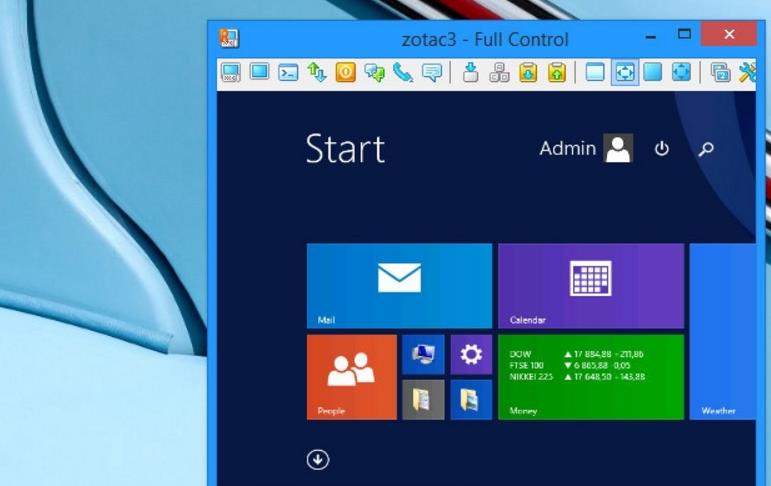Open the Calendar tile
771x486 pixels.
pos(590,286)
